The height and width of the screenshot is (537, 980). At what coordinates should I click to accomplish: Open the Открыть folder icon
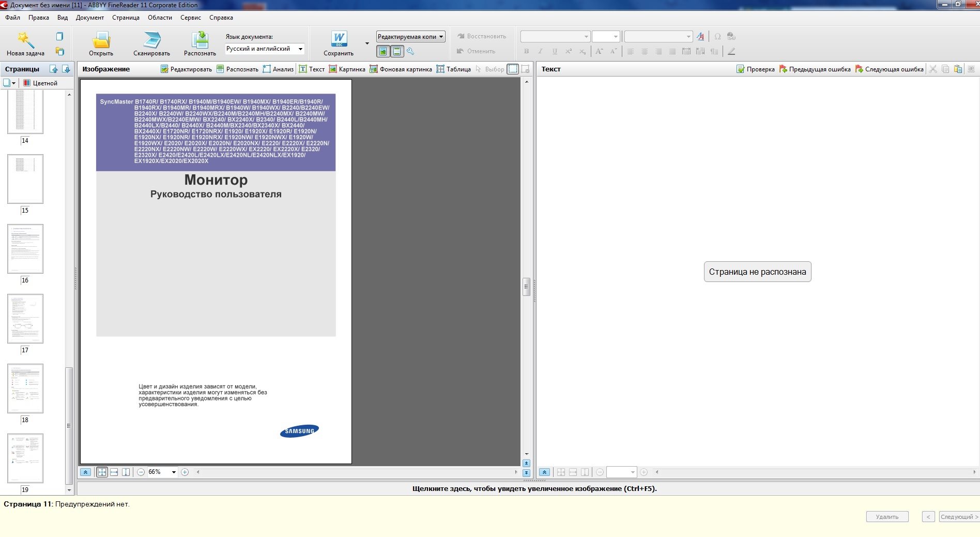click(101, 40)
